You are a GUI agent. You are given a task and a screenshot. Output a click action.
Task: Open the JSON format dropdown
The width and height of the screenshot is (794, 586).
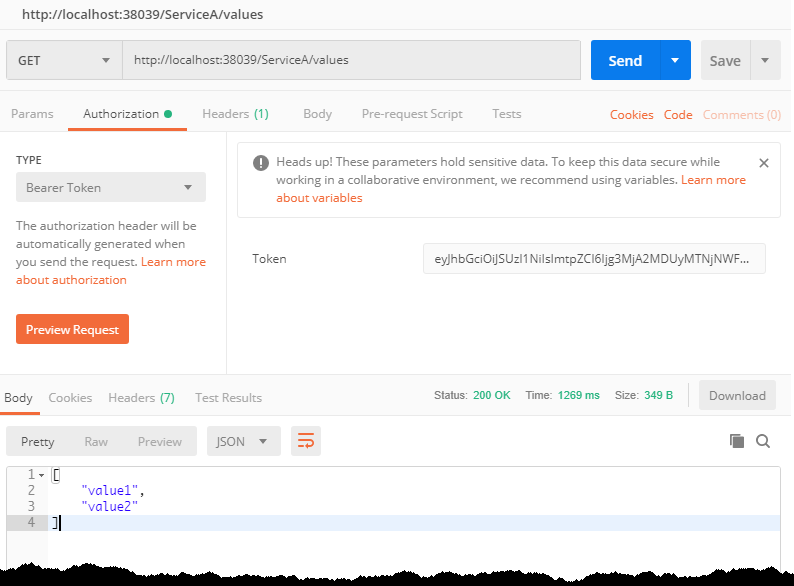(243, 441)
